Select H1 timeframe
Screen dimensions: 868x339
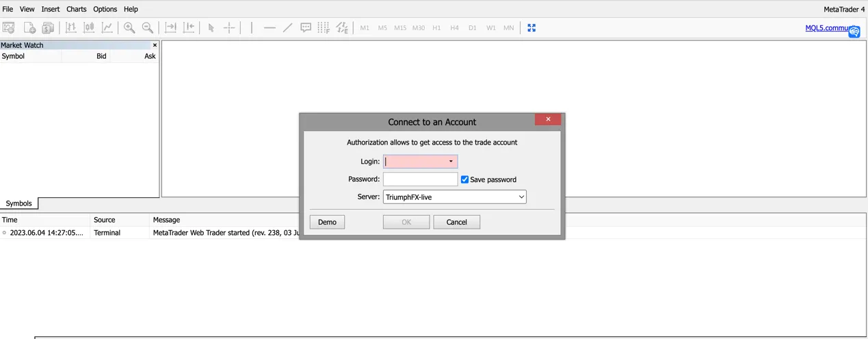click(x=436, y=28)
